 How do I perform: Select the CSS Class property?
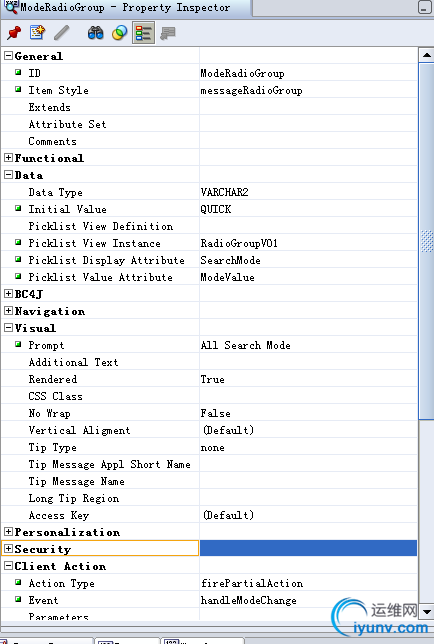(209, 396)
